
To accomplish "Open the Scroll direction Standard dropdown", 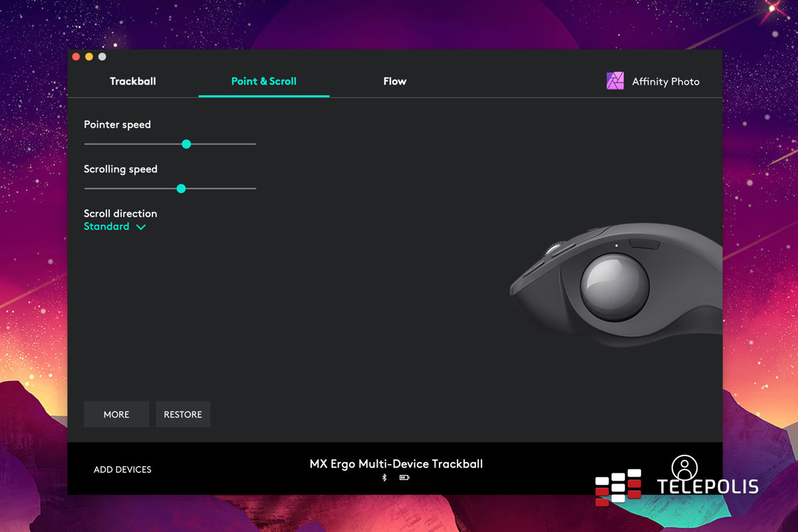I will [114, 227].
